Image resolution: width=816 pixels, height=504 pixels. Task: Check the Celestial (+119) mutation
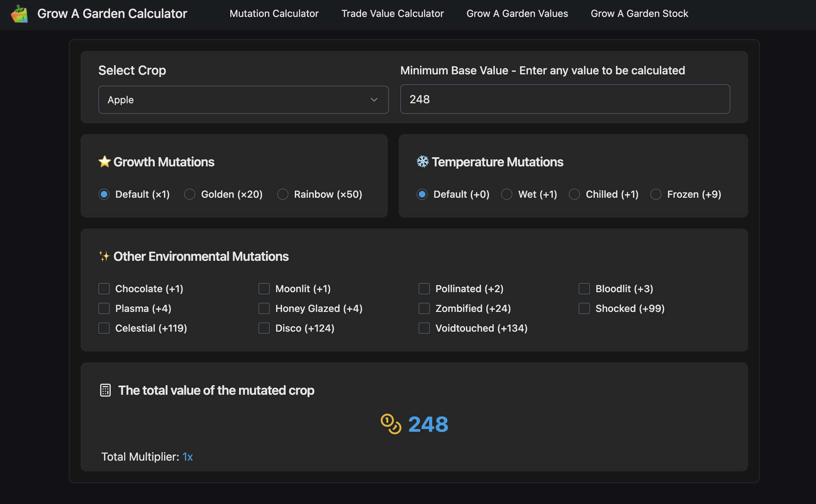click(x=104, y=328)
